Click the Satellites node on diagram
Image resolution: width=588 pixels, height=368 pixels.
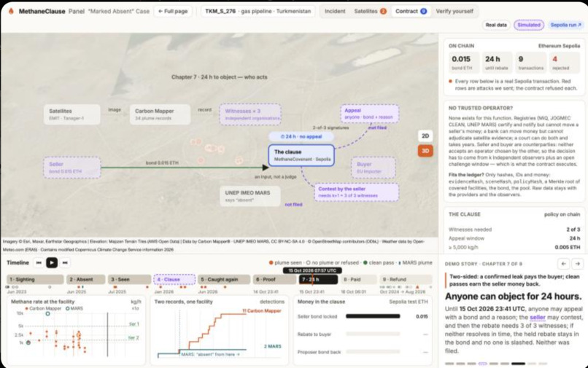72,114
